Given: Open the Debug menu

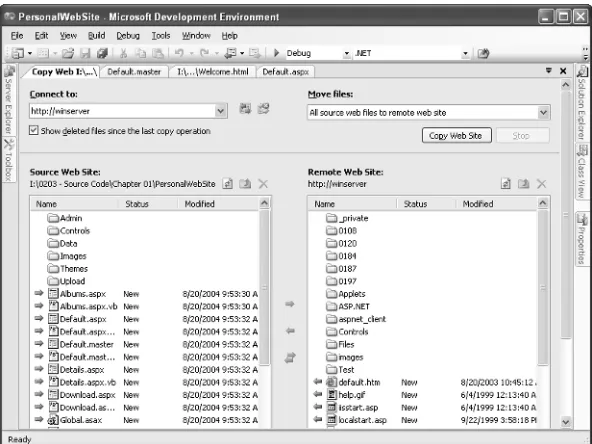Looking at the screenshot, I should coord(128,35).
